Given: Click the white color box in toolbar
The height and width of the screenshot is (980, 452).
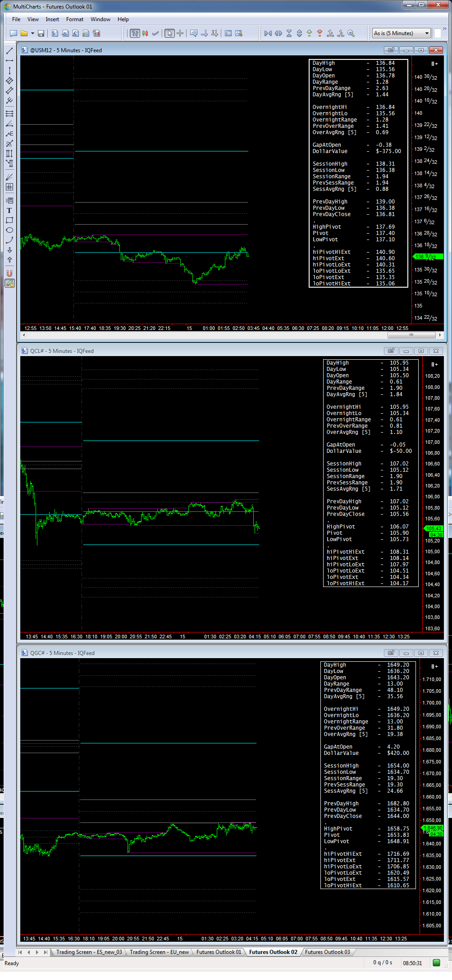Looking at the screenshot, I should coord(438,33).
